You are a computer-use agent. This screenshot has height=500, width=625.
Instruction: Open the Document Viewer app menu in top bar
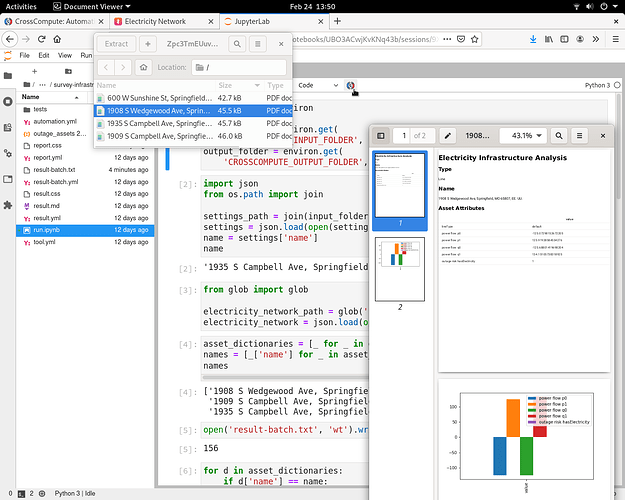pos(92,6)
